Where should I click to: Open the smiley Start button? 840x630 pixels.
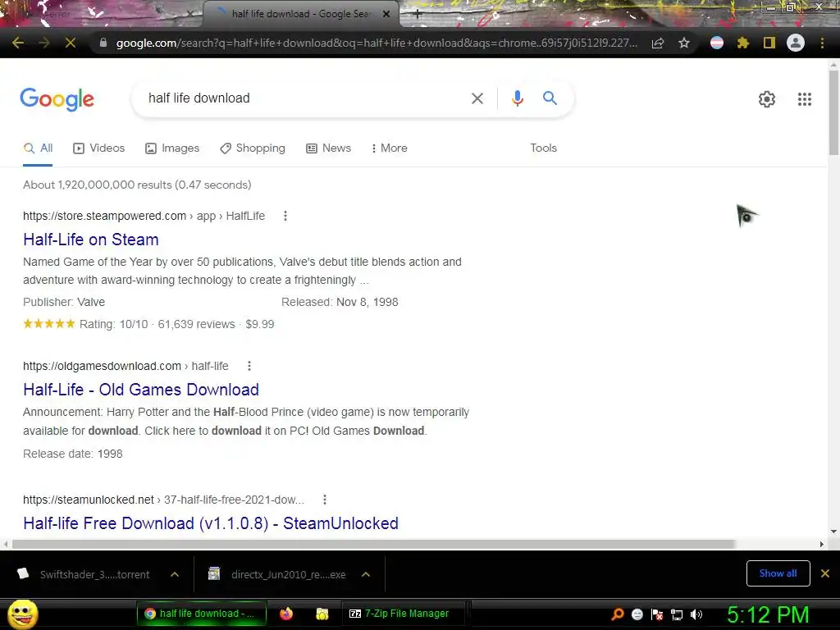click(22, 614)
